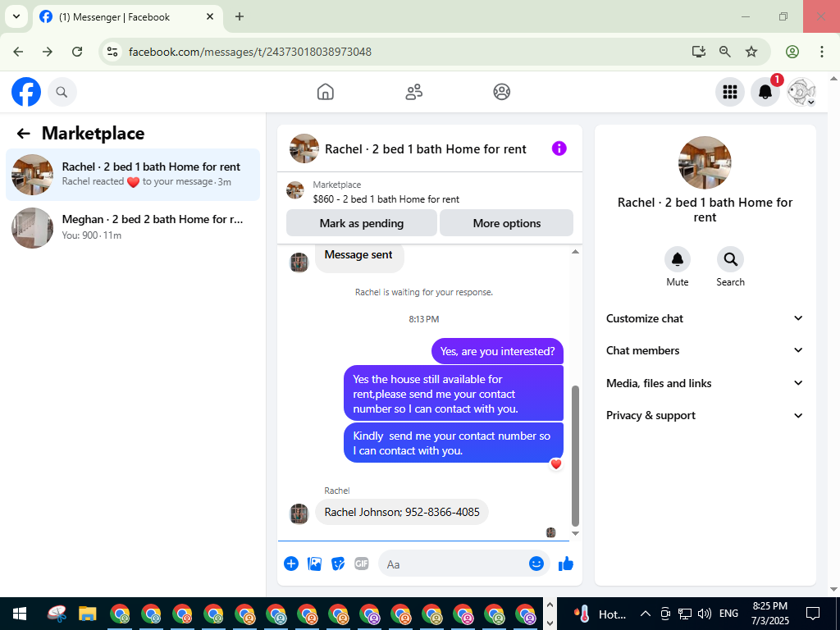Open the Chrome zoom magnifier icon

(x=725, y=52)
